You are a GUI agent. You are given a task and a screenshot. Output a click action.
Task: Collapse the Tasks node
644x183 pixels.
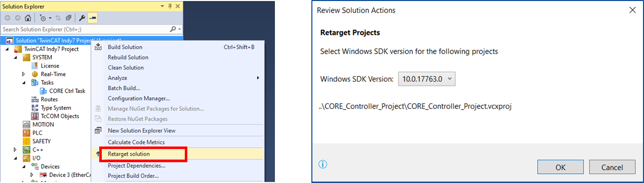pos(24,83)
